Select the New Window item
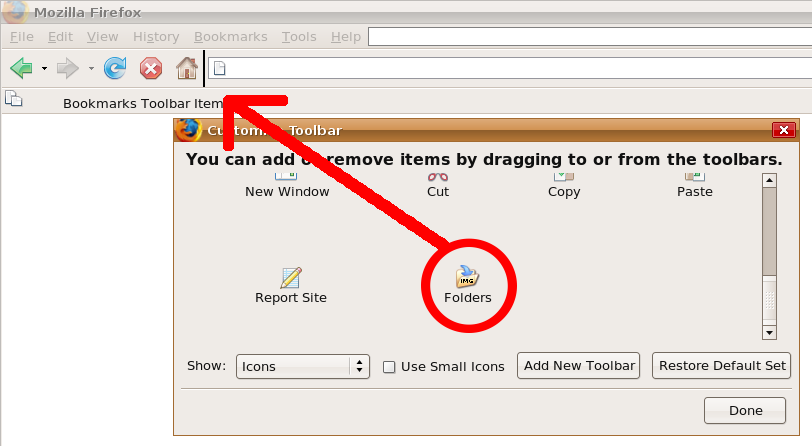 287,185
